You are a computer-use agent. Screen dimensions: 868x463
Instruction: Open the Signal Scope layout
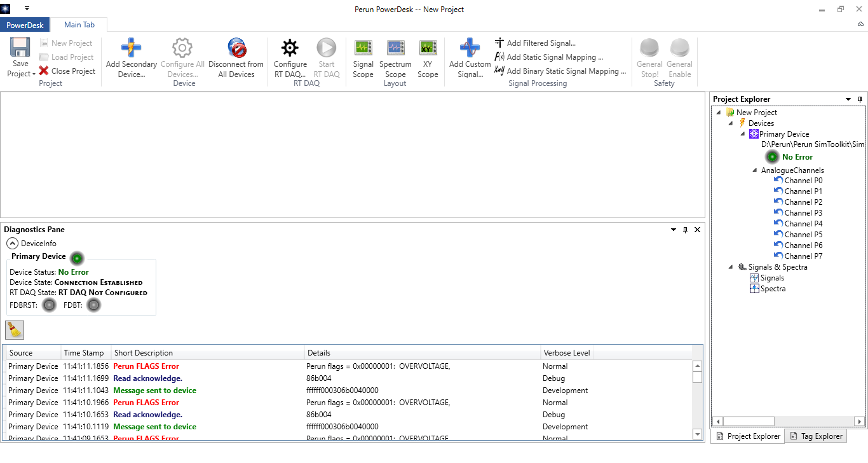click(363, 48)
